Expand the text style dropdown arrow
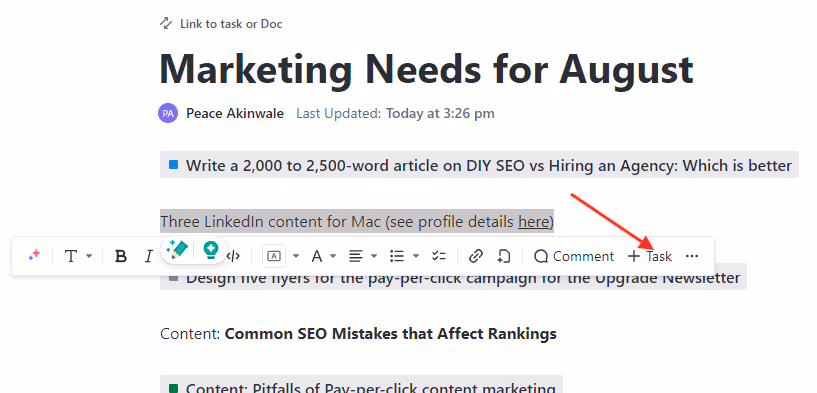 89,256
